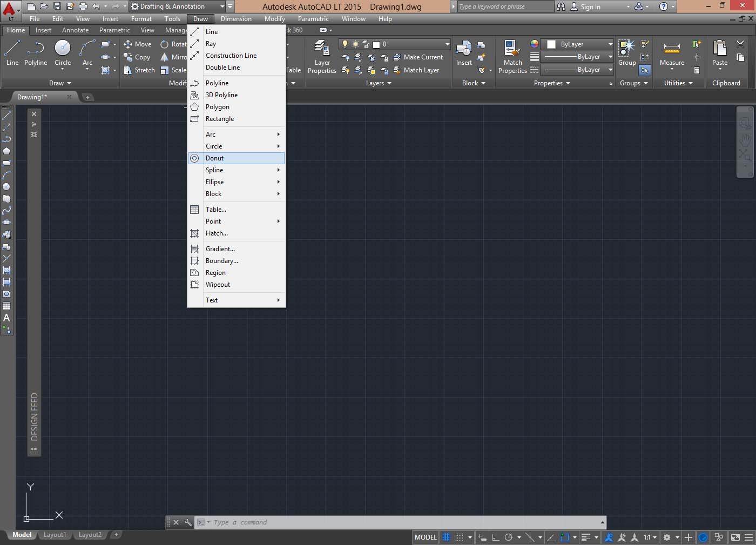Screen dimensions: 756x545
Task: Switch to the Layout1 tab
Action: tap(55, 535)
